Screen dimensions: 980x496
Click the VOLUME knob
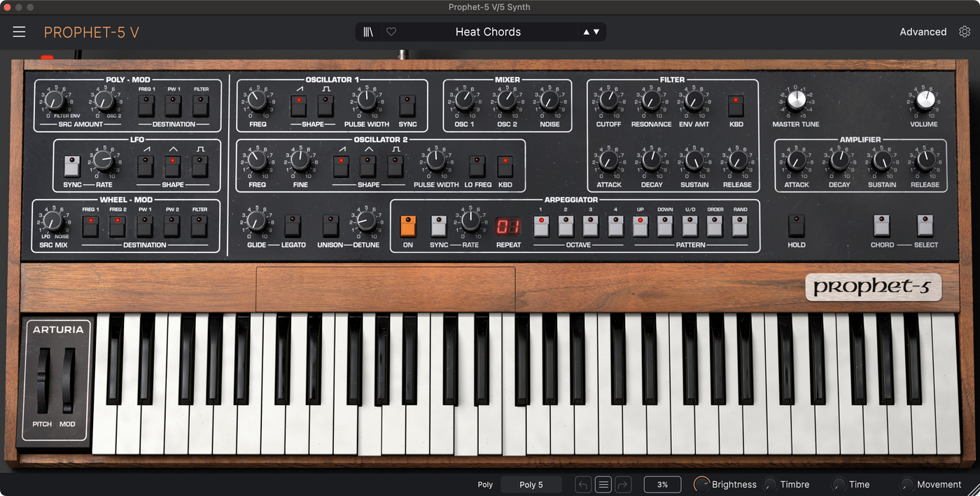925,100
